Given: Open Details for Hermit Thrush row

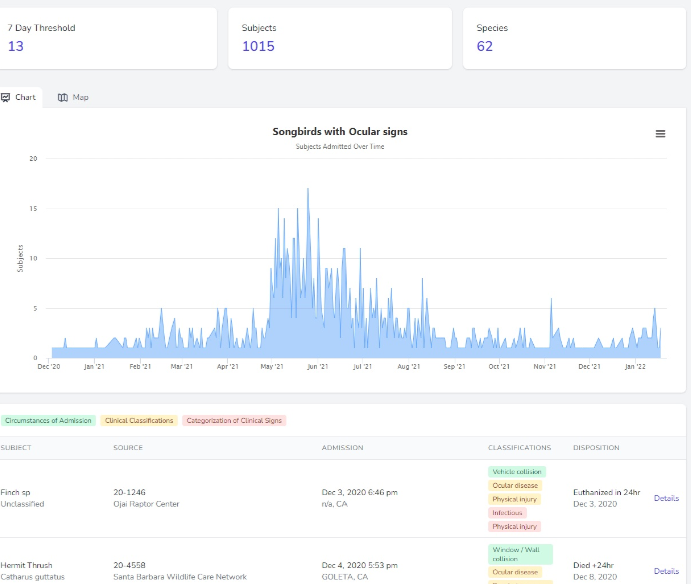Looking at the screenshot, I should click(x=666, y=571).
